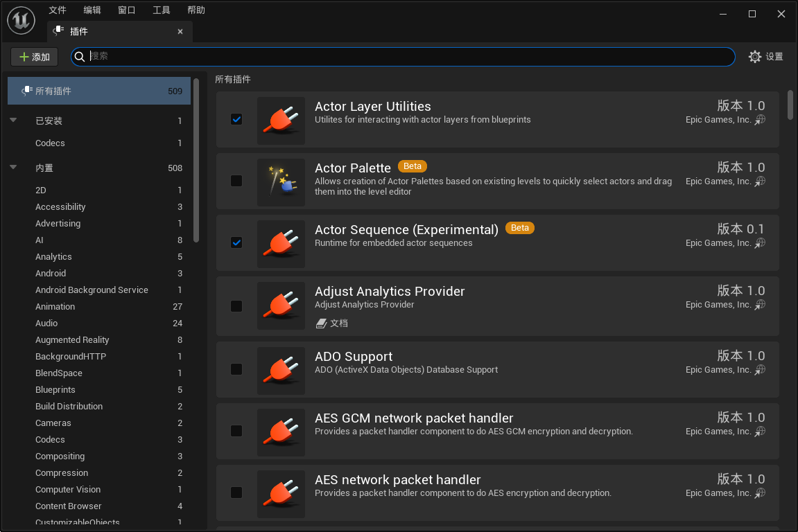This screenshot has width=798, height=532.
Task: Open Epic Games link icon for AES GCM handler
Action: coord(760,432)
